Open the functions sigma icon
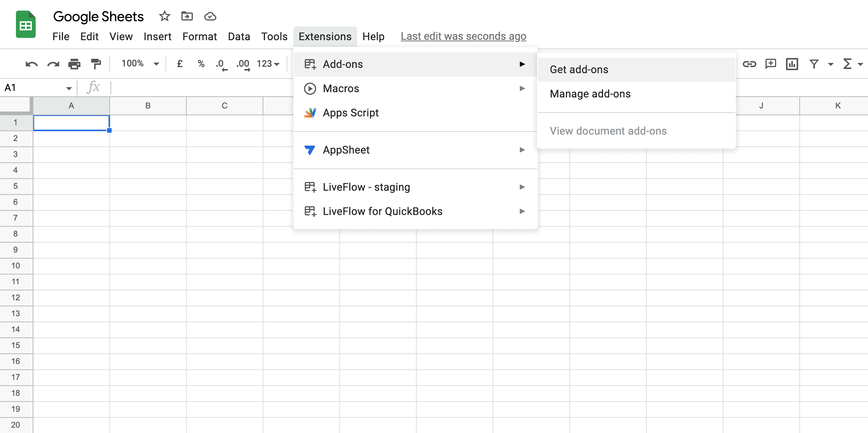The width and height of the screenshot is (868, 433). (x=847, y=64)
